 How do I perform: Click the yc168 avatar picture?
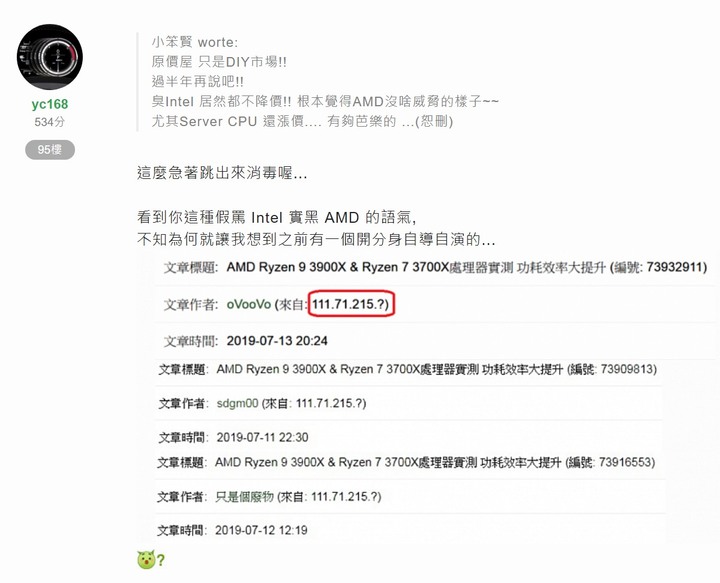[50, 57]
